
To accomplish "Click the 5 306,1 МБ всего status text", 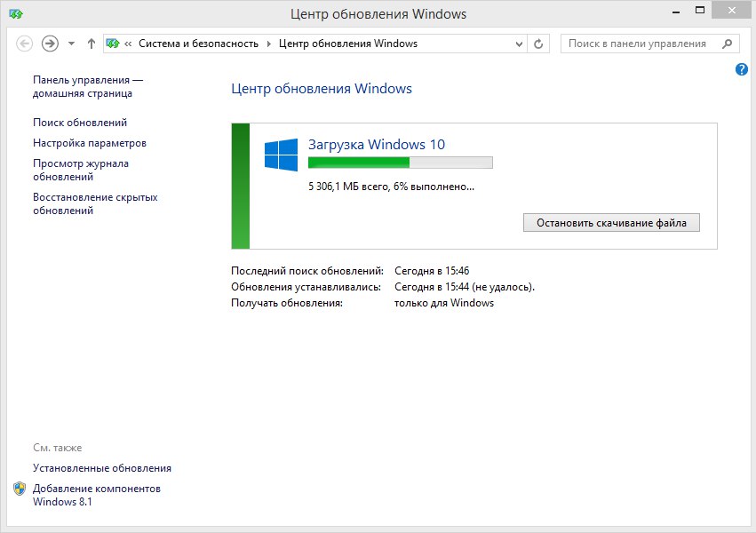I will (391, 187).
